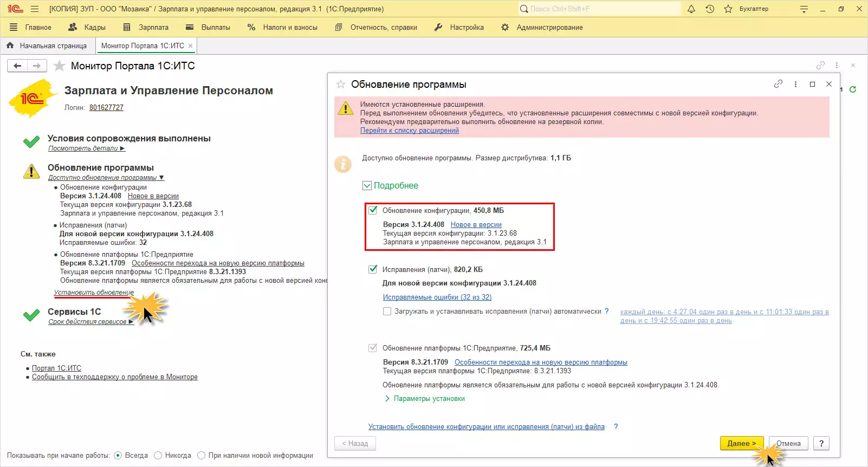Image resolution: width=868 pixels, height=467 pixels.
Task: Click the Бухгалтер user name
Action: 754,9
